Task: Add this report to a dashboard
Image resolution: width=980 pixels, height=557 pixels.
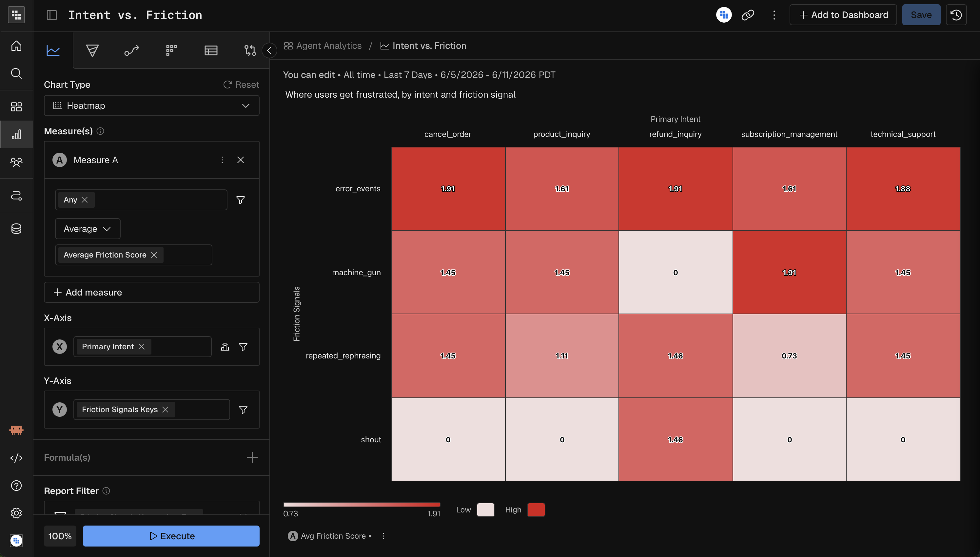Action: (x=843, y=15)
